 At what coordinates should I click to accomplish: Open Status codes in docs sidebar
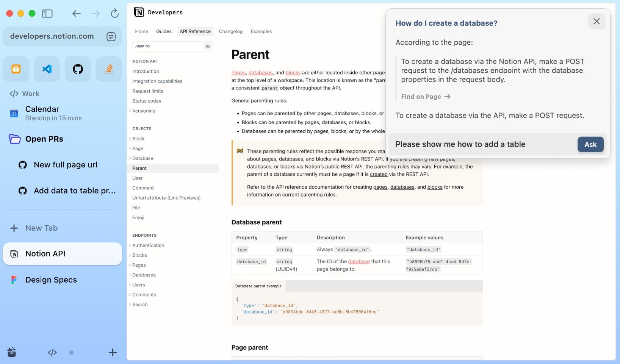(x=146, y=101)
